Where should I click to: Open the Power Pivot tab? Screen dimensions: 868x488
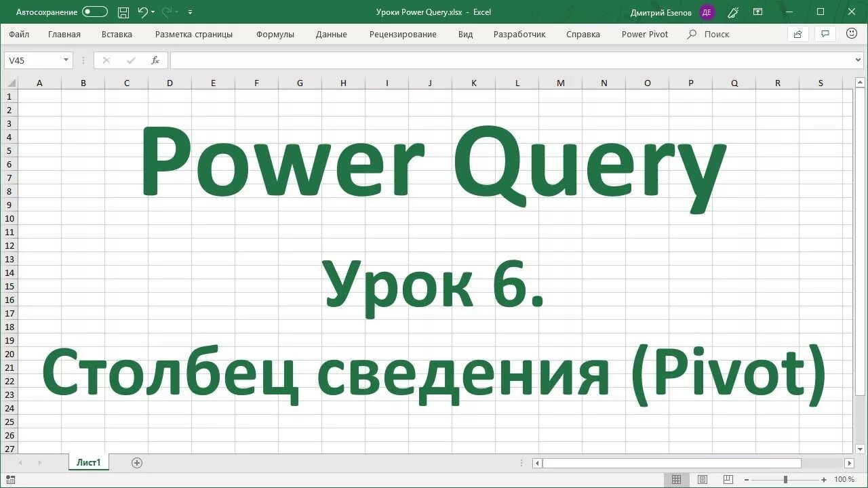click(x=645, y=35)
